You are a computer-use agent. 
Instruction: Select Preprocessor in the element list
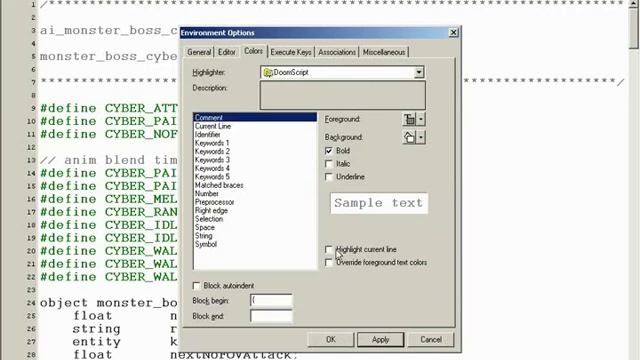[255, 202]
